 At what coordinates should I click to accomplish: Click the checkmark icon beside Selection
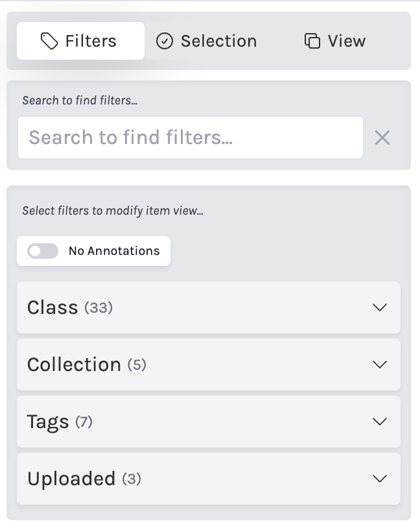coord(164,41)
